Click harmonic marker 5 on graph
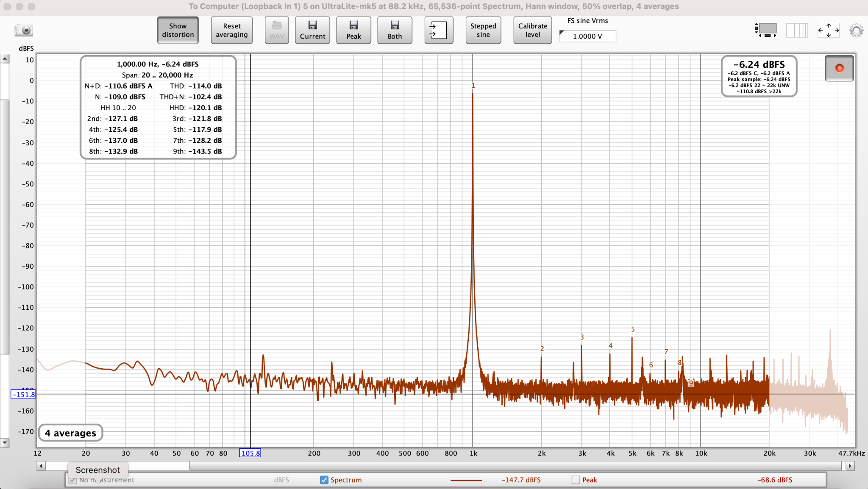This screenshot has height=489, width=868. tap(633, 329)
